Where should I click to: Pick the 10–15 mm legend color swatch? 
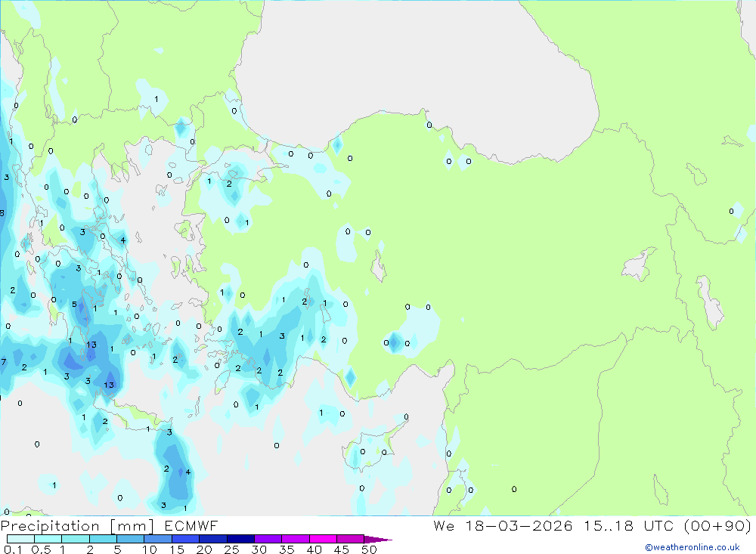click(x=158, y=539)
